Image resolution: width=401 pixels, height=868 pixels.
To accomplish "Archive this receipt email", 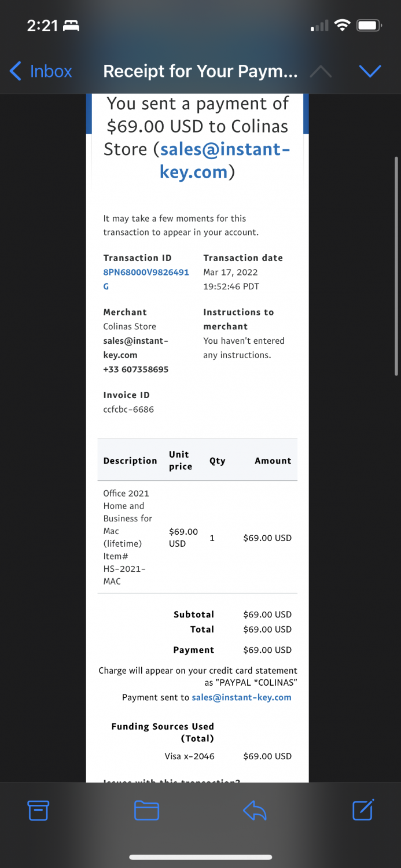I will [38, 810].
